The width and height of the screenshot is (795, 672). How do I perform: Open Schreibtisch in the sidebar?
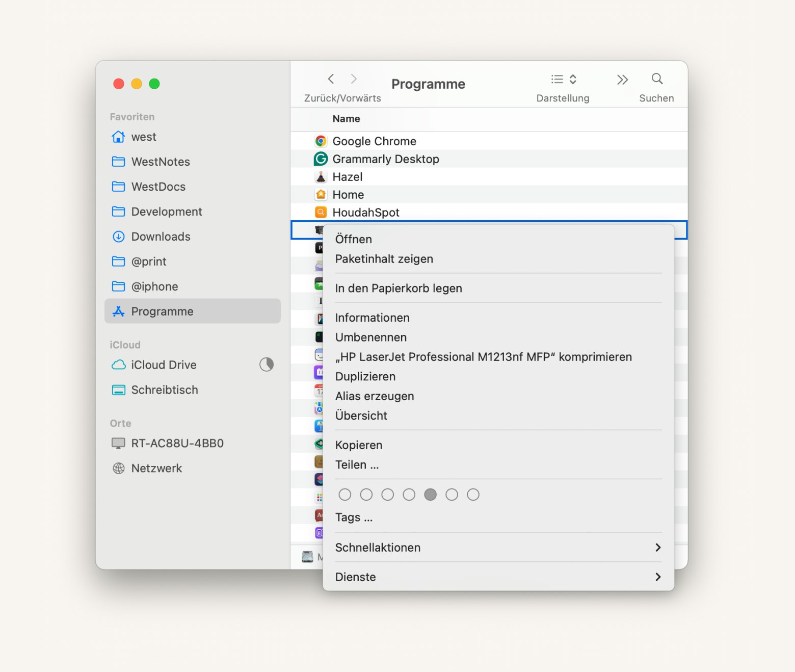coord(193,390)
